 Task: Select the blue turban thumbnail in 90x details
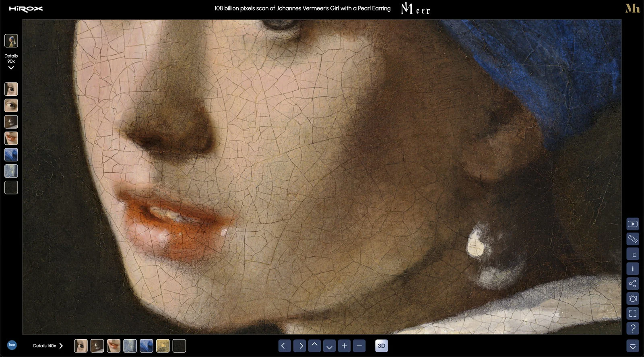click(x=11, y=155)
